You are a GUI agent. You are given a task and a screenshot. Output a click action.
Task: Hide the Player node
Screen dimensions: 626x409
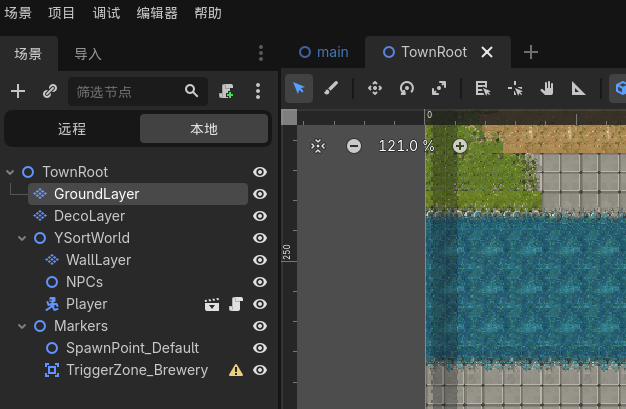coord(260,304)
